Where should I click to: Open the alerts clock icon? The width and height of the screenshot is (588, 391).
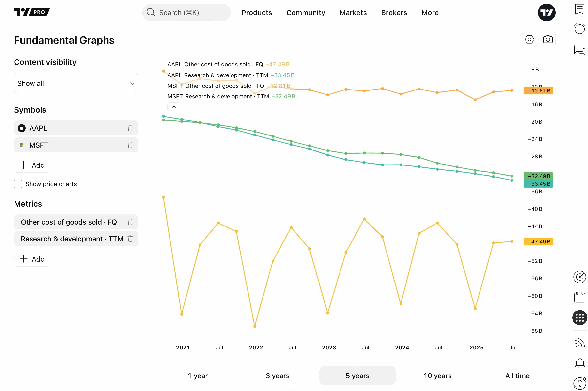[579, 29]
